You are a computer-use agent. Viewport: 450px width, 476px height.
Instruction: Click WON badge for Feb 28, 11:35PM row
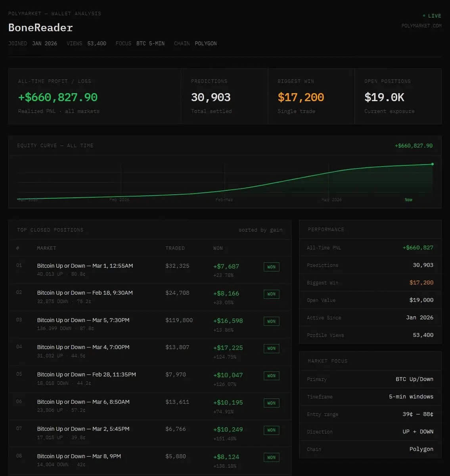(x=271, y=376)
